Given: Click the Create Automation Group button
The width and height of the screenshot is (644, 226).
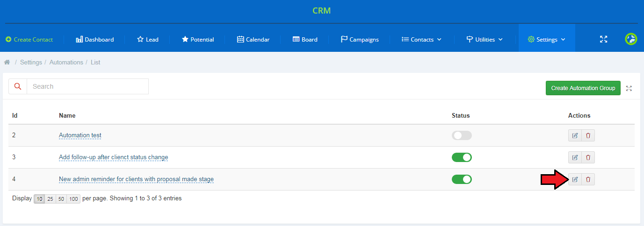Looking at the screenshot, I should coord(583,88).
